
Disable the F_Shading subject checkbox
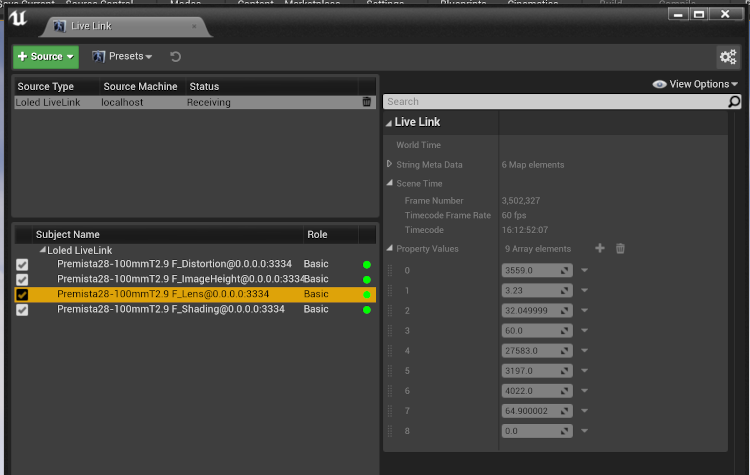pyautogui.click(x=22, y=310)
